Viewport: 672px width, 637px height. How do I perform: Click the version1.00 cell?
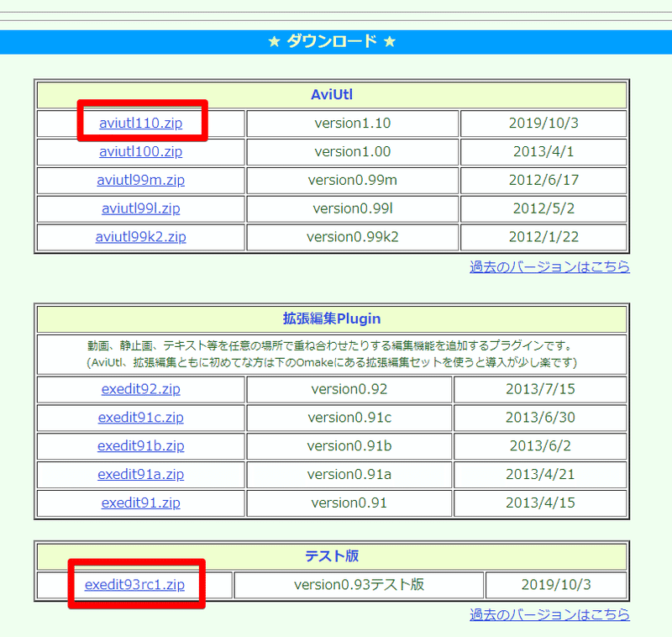(x=352, y=152)
